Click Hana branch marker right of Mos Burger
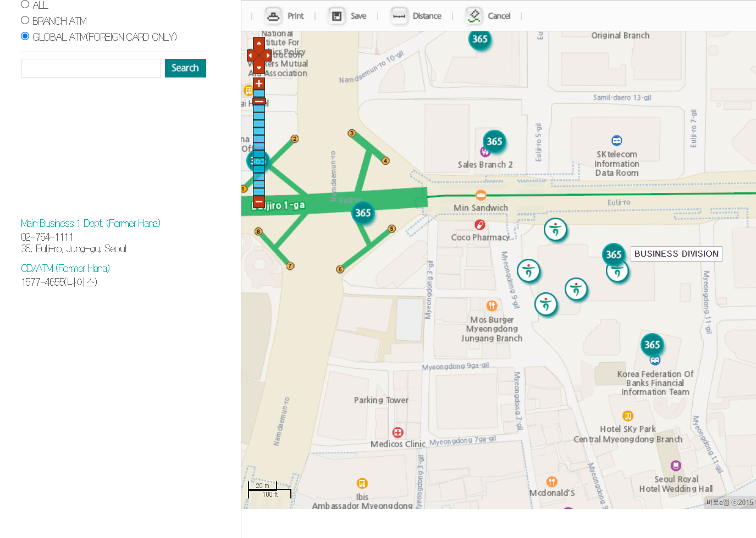 point(546,304)
